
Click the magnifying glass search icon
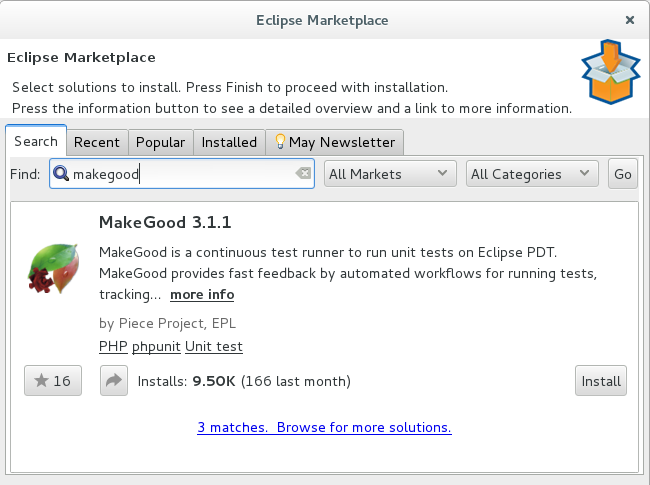(x=61, y=174)
